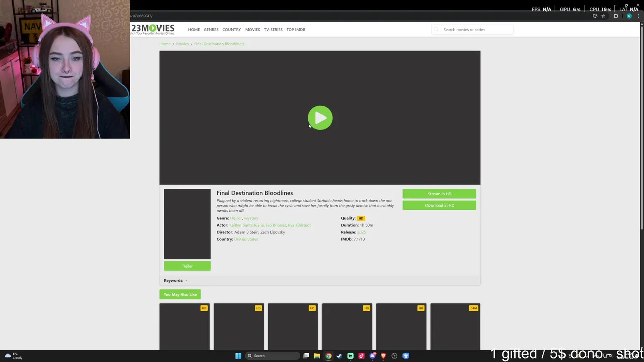Click the director names Adam B Stein, Zach Lipovsky
Screen dimensions: 644x362
point(260,232)
